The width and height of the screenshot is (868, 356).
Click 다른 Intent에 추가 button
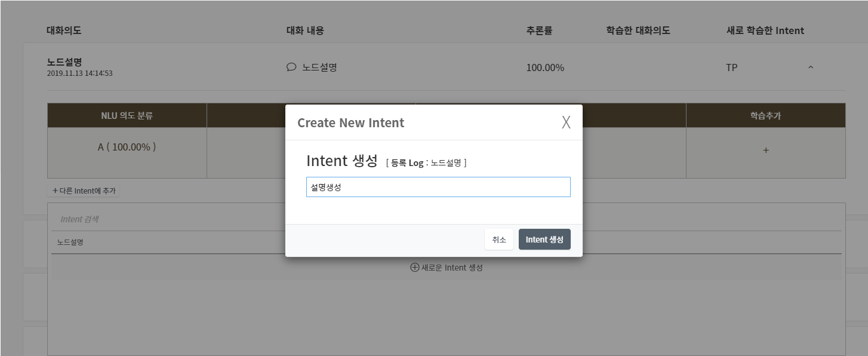84,191
